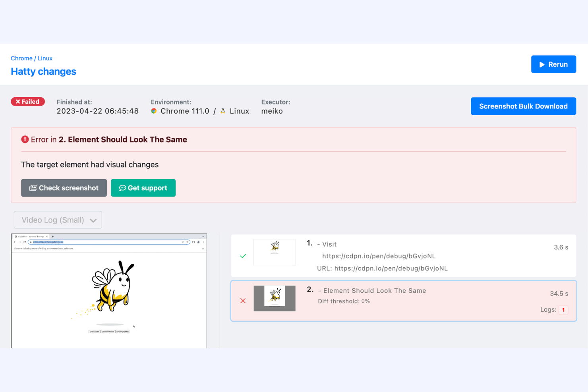The image size is (588, 392).
Task: Click the padlock icon in the address bar
Action: (31, 242)
